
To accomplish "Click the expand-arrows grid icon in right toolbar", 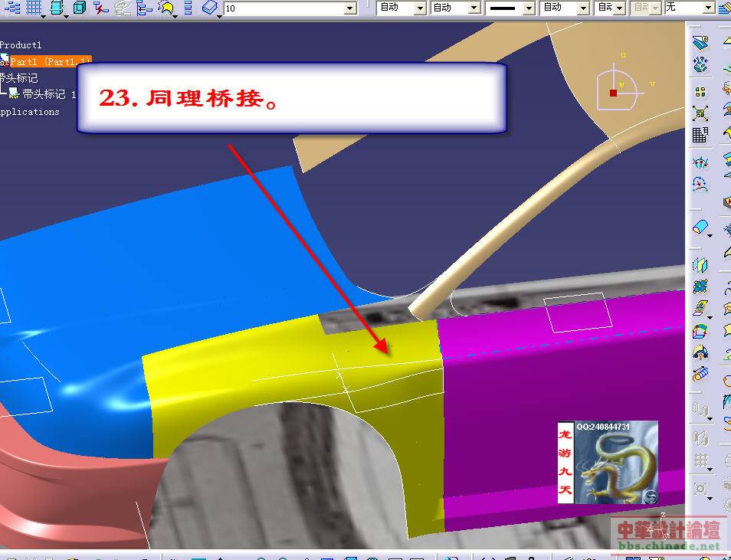I will 700,113.
